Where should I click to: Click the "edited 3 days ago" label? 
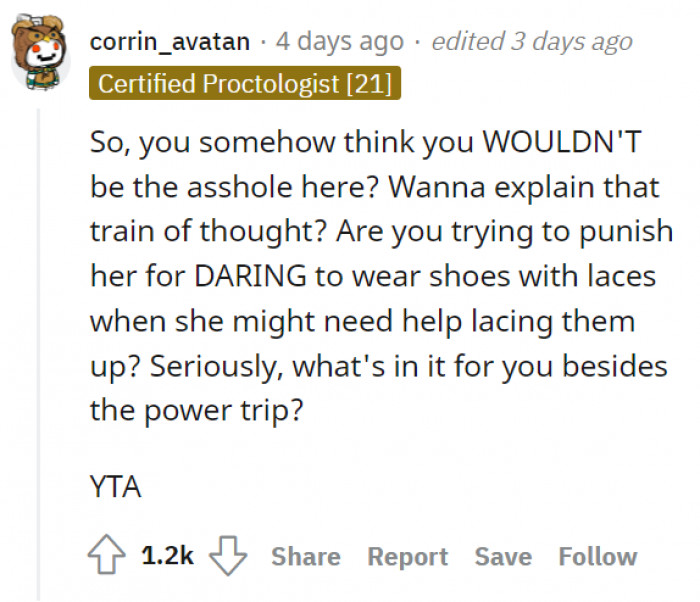tap(531, 41)
